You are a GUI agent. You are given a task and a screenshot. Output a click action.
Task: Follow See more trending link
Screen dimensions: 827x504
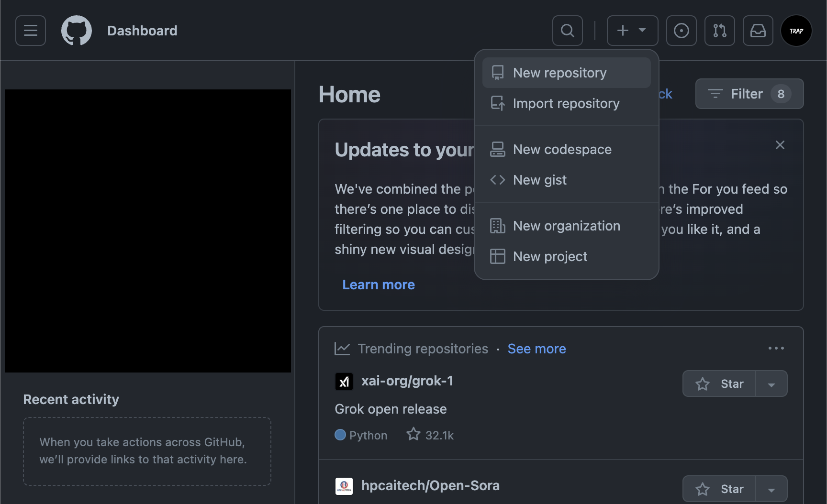(x=536, y=349)
